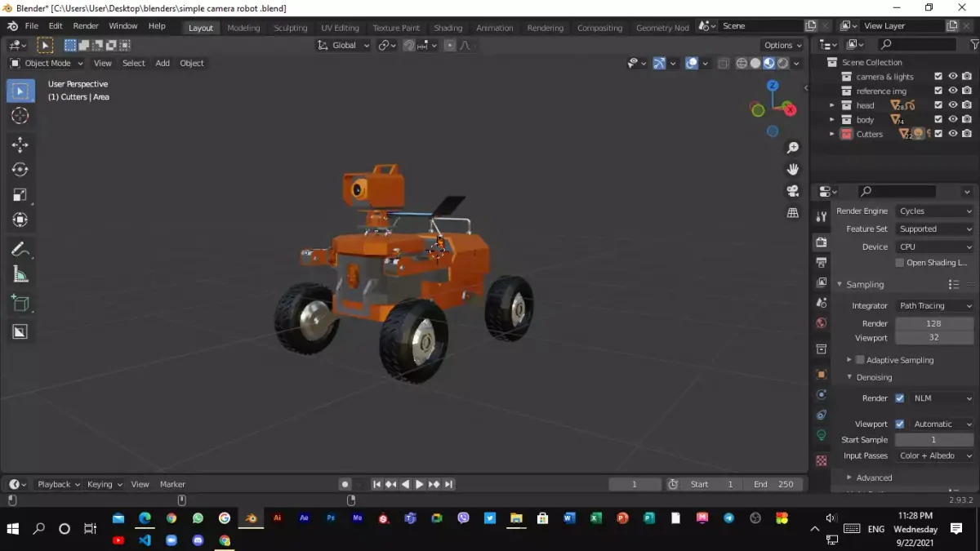Open the timeline Keying menu
The width and height of the screenshot is (980, 551).
click(104, 484)
